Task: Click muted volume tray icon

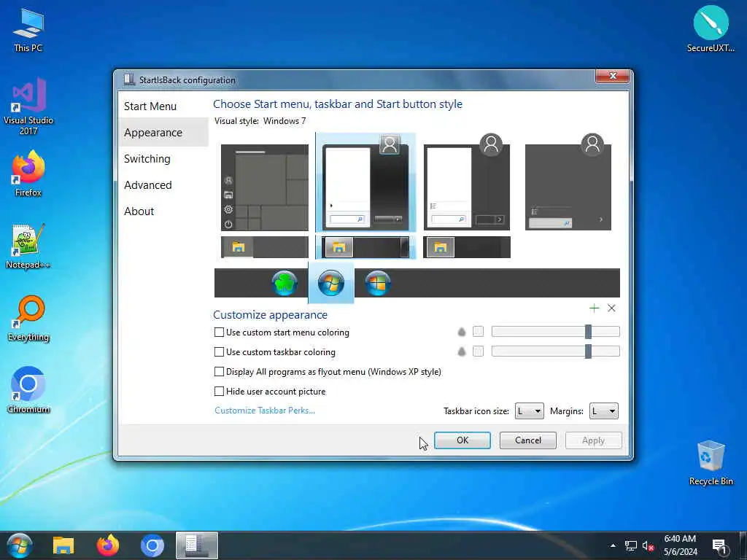Action: [648, 545]
